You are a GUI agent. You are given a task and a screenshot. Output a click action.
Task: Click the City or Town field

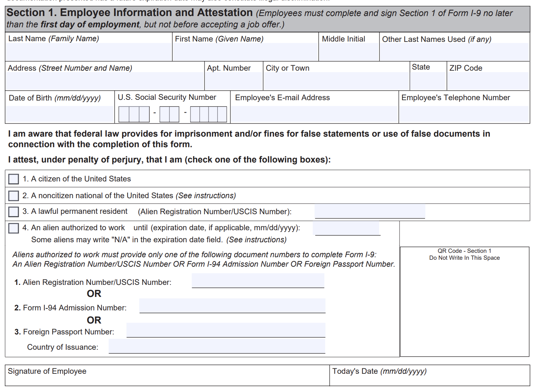pos(335,81)
